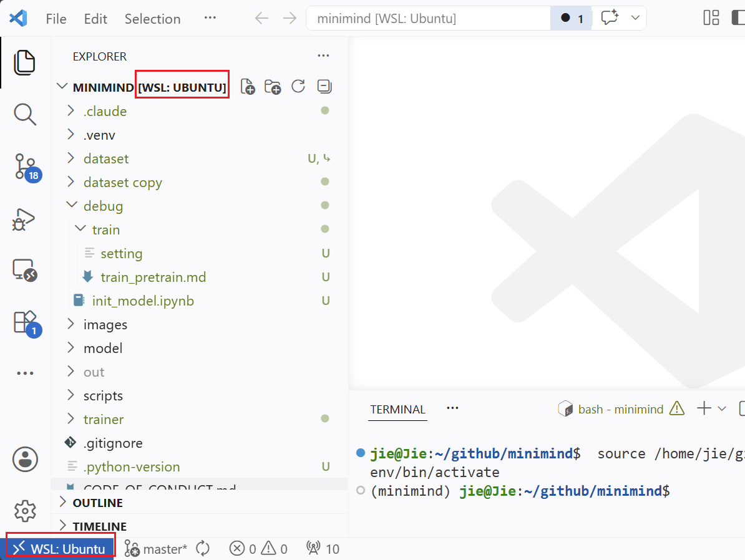Open the launch profile dropdown beside new terminal
The width and height of the screenshot is (745, 560).
pos(722,408)
